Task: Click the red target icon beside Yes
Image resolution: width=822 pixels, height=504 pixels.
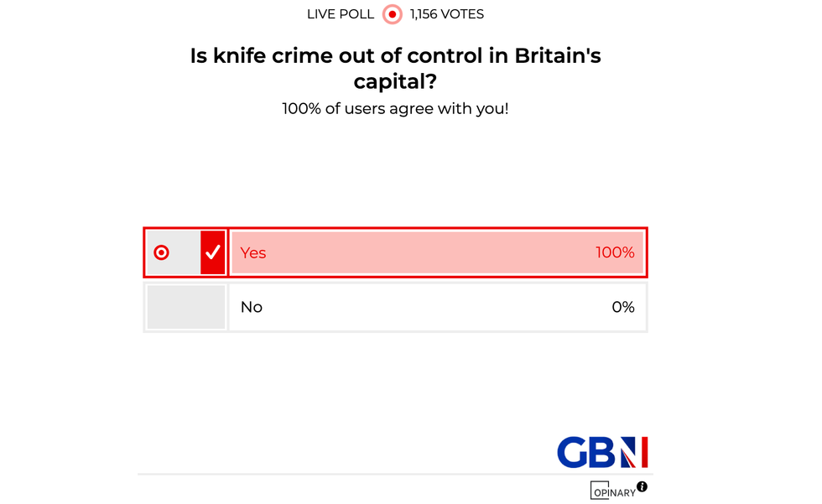Action: pyautogui.click(x=162, y=252)
